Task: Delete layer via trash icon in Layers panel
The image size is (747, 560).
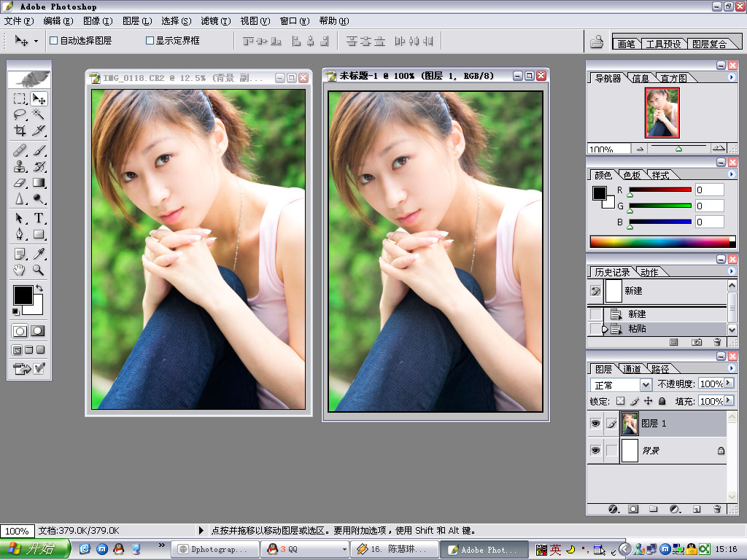Action: [717, 509]
